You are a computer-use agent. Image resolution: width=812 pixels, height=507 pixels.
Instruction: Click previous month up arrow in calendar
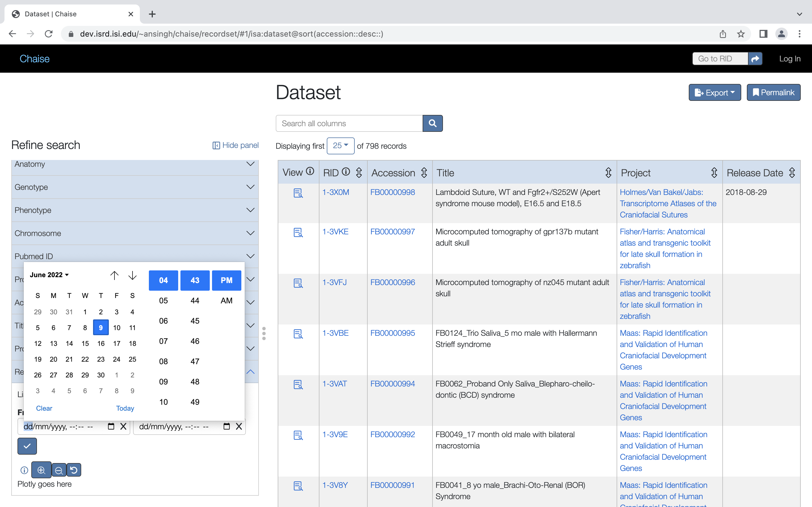(114, 275)
